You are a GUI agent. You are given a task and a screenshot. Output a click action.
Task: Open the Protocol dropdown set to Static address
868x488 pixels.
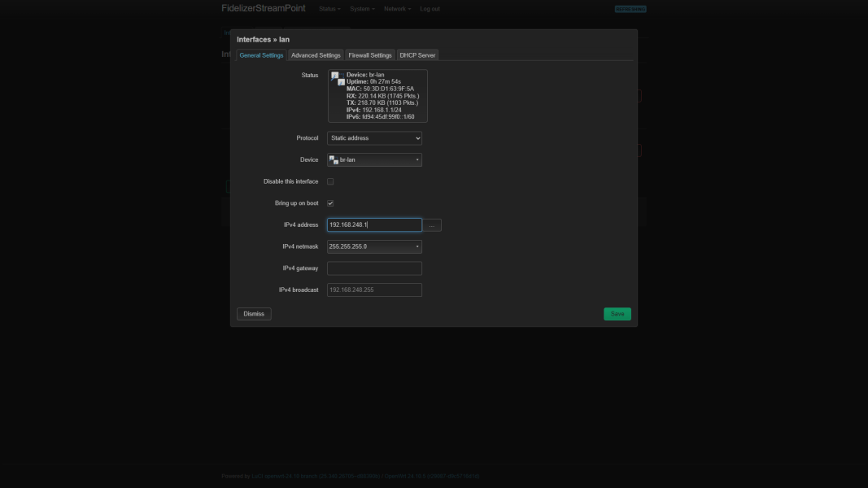click(374, 138)
